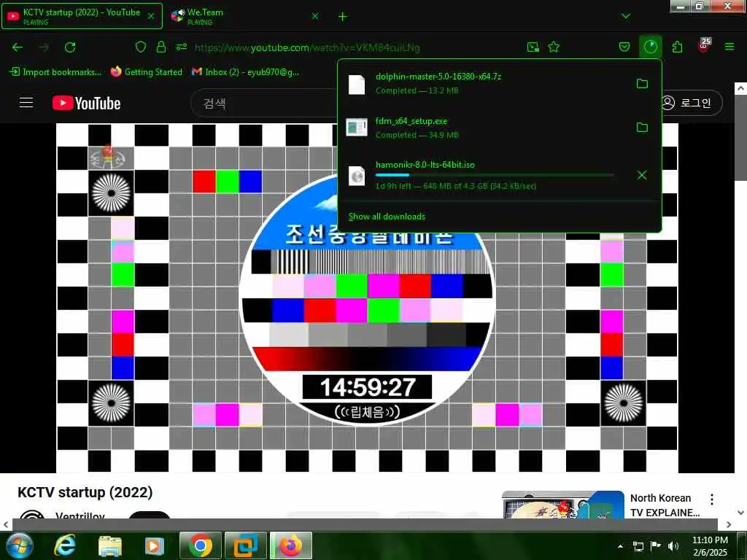
Task: Open the volume speaker tray icon
Action: [673, 546]
